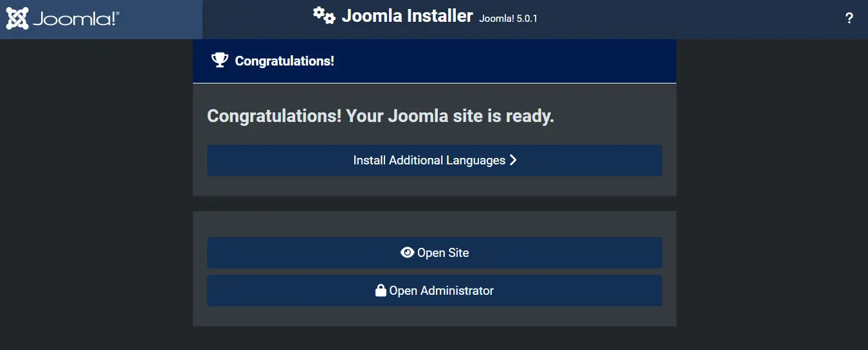
Task: Click the eye icon beside Open Site
Action: [407, 253]
